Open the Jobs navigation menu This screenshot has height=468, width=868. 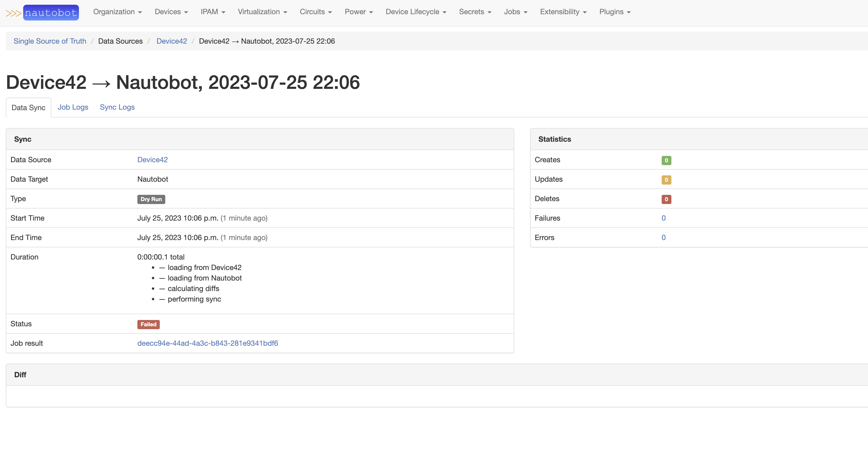(x=515, y=12)
